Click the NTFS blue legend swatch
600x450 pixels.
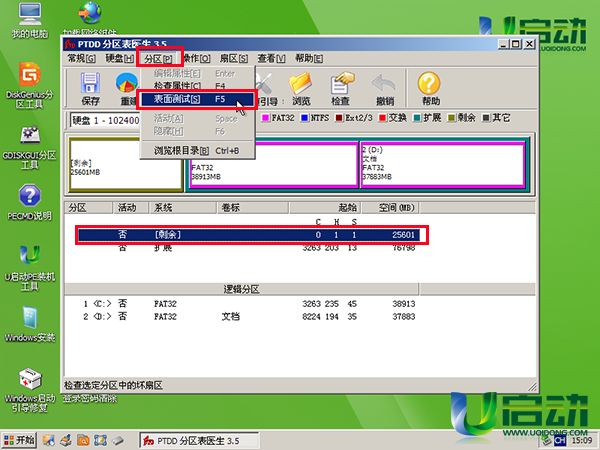(305, 118)
